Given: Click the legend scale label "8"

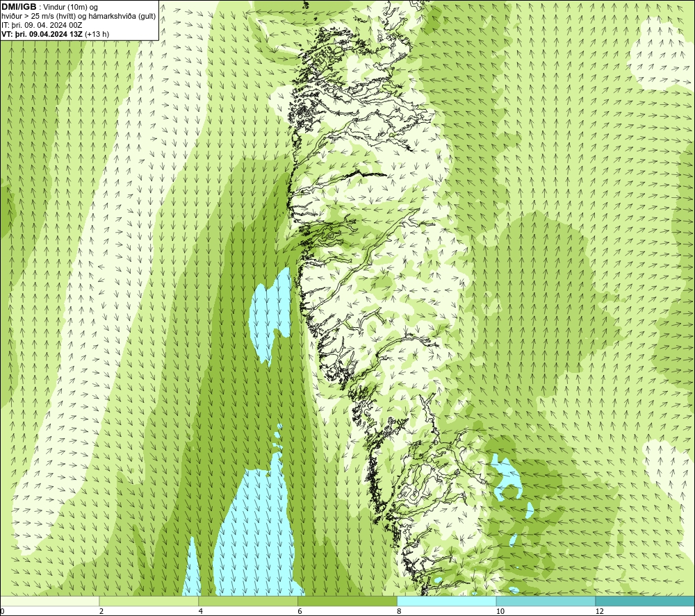Looking at the screenshot, I should (x=400, y=611).
